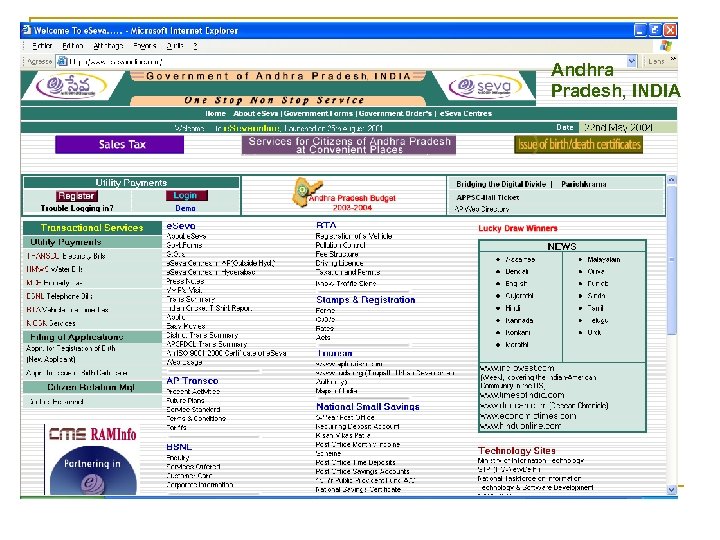Viewport: 720px width, 540px height.
Task: Click the English eSeva logo on right
Action: coord(486,86)
